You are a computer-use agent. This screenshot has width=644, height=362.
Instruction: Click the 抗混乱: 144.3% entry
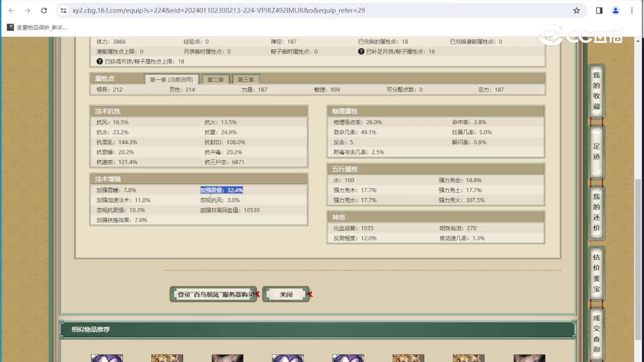pyautogui.click(x=117, y=142)
